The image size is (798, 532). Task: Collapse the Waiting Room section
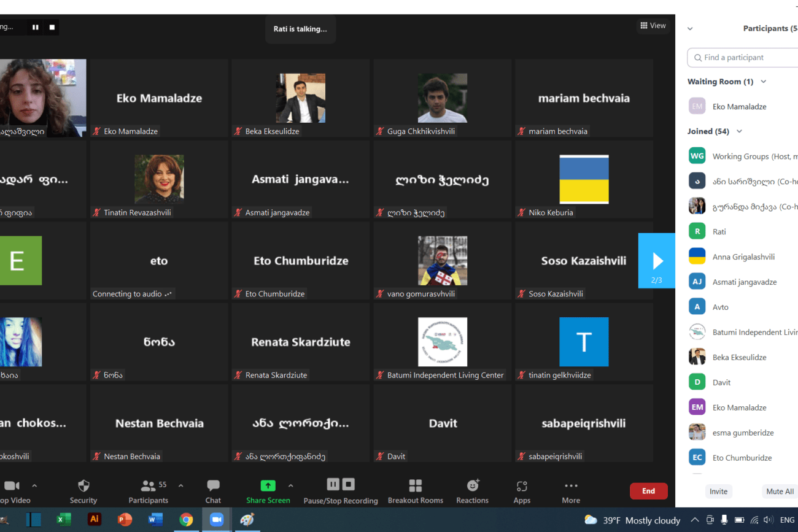(x=764, y=82)
